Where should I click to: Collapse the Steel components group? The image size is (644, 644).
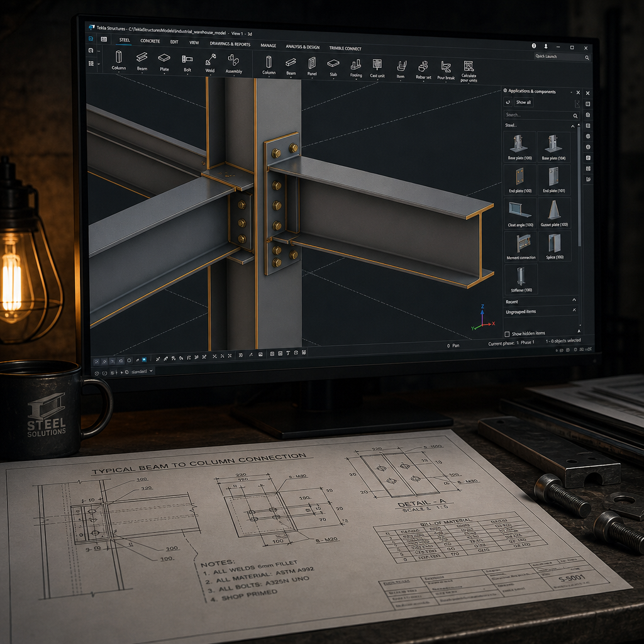572,126
